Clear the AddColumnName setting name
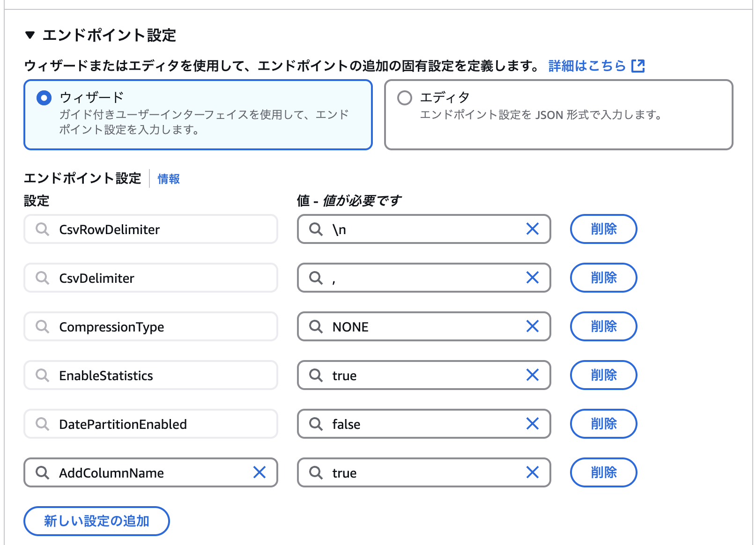Viewport: 756px width, 545px height. 259,472
